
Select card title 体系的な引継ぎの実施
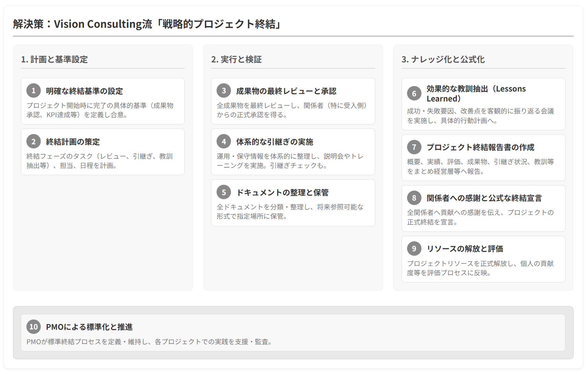click(x=275, y=142)
